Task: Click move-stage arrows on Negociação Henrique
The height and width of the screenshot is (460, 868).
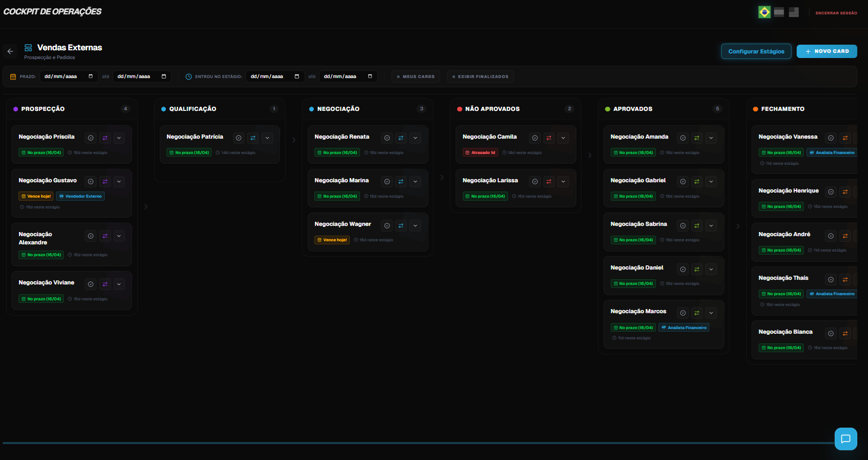Action: pyautogui.click(x=845, y=192)
